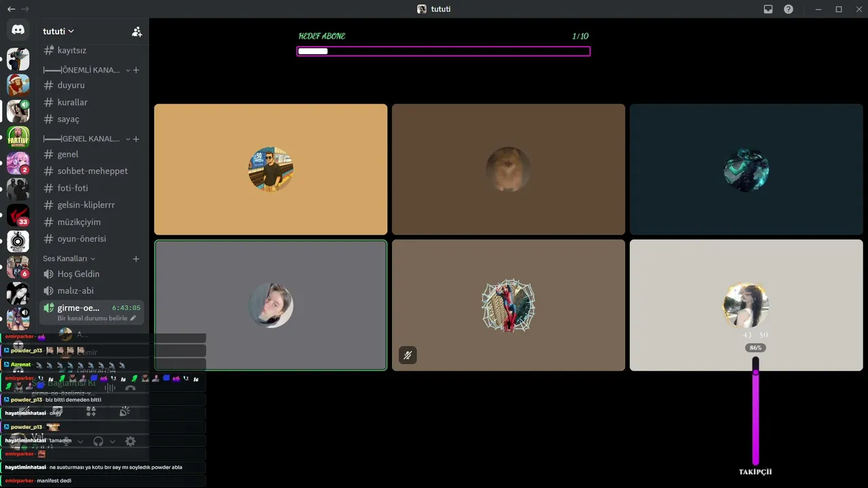Open headphones output options chevron
The height and width of the screenshot is (488, 868).
[113, 441]
